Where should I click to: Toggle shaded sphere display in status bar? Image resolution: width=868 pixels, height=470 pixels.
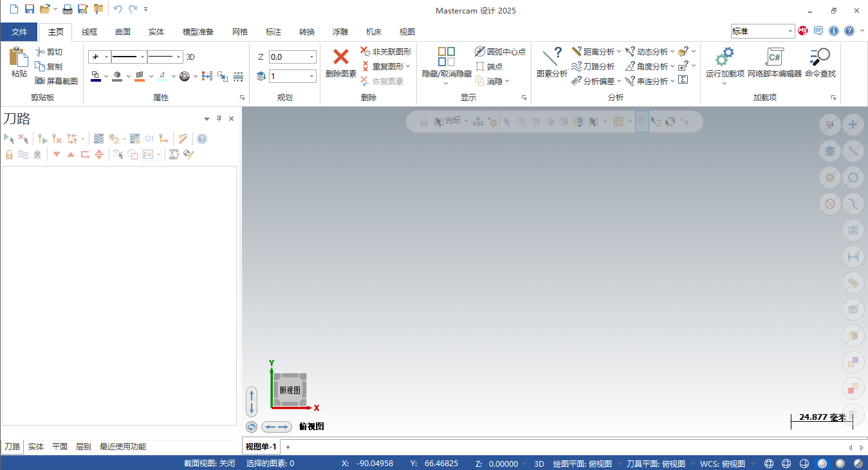click(x=822, y=464)
